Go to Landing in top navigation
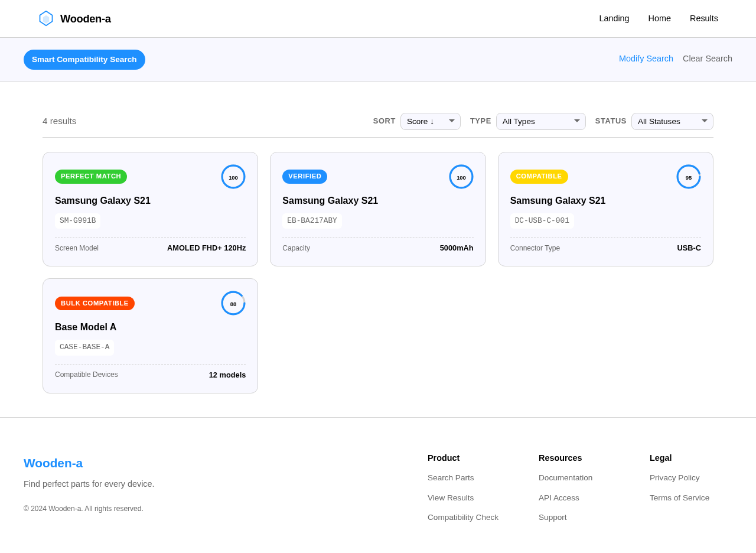Image resolution: width=756 pixels, height=553 pixels. click(614, 18)
